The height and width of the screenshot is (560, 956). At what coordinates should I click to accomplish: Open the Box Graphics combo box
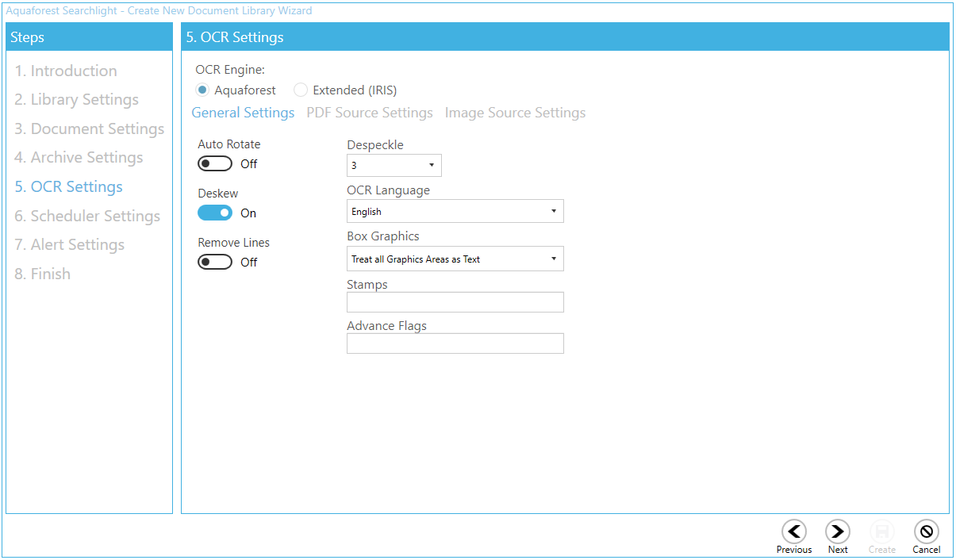point(455,259)
